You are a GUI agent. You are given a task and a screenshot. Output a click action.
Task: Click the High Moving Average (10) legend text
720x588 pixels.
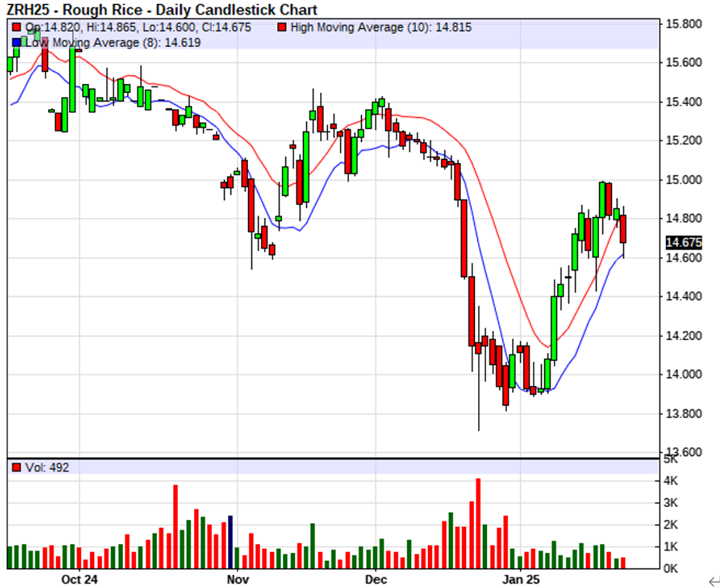pyautogui.click(x=382, y=28)
